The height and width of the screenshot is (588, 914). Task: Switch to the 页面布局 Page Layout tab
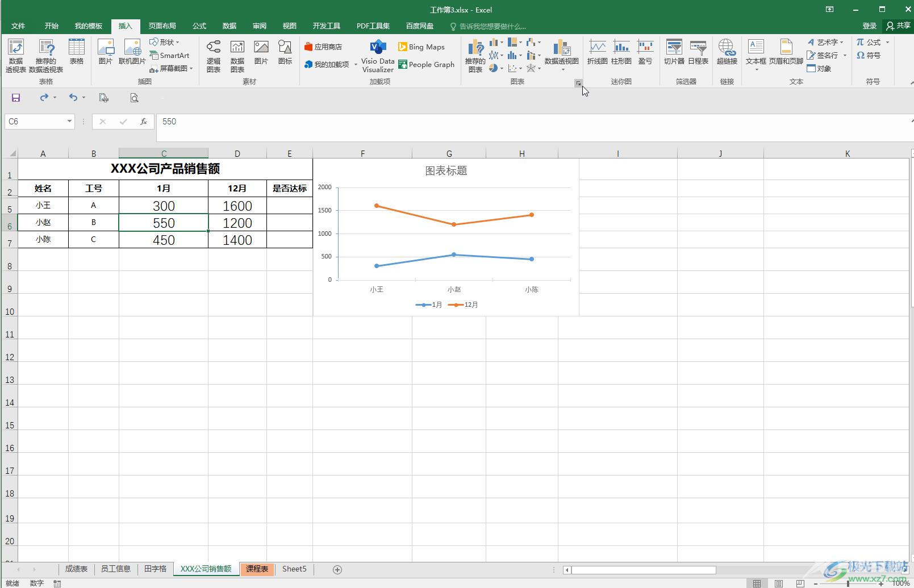click(162, 26)
